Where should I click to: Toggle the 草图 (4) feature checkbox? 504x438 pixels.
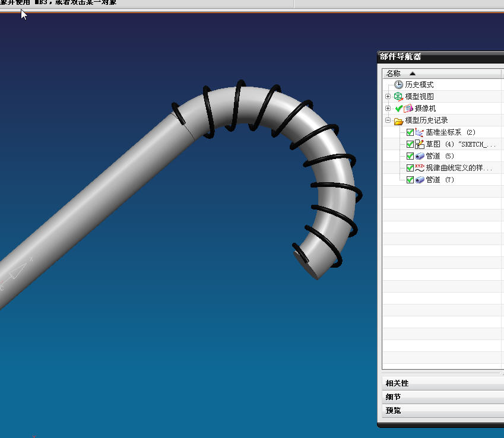410,144
